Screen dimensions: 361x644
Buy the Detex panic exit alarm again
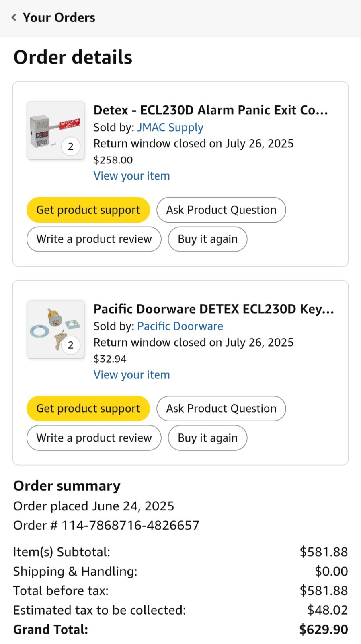[207, 239]
